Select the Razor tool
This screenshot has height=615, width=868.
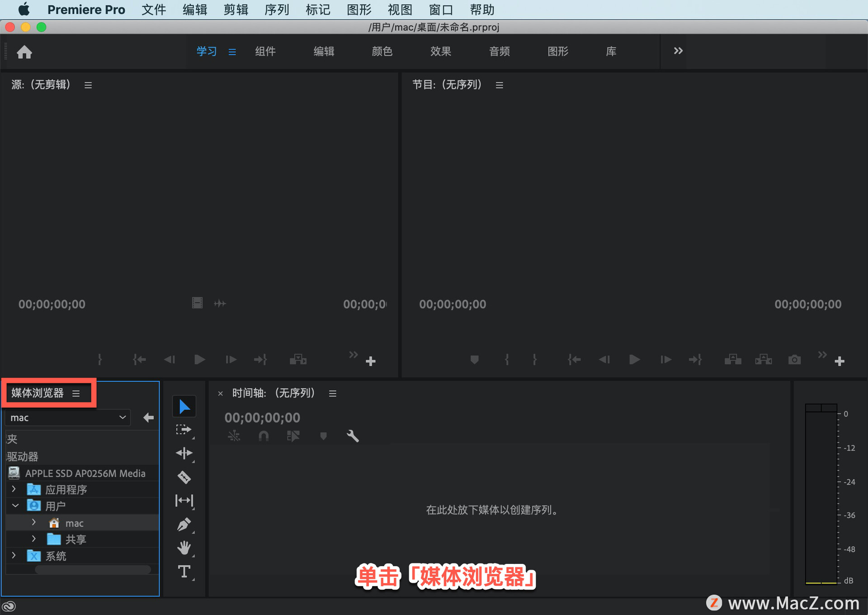pos(184,477)
